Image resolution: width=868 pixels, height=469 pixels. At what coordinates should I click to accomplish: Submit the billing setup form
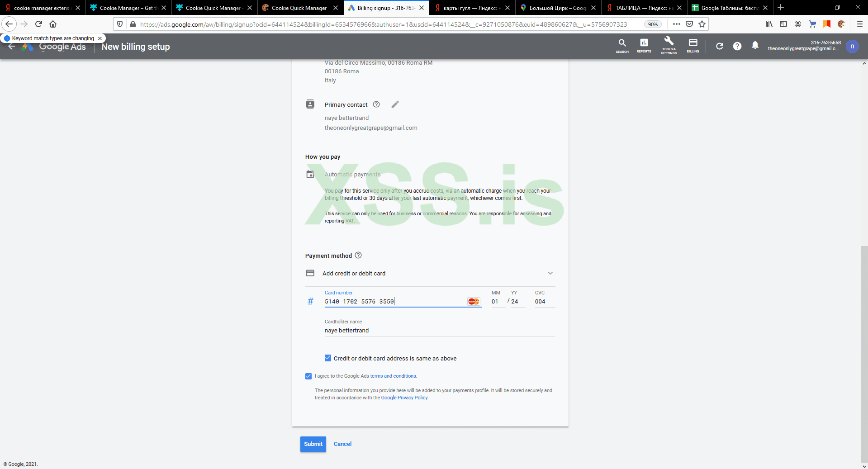[x=313, y=444]
